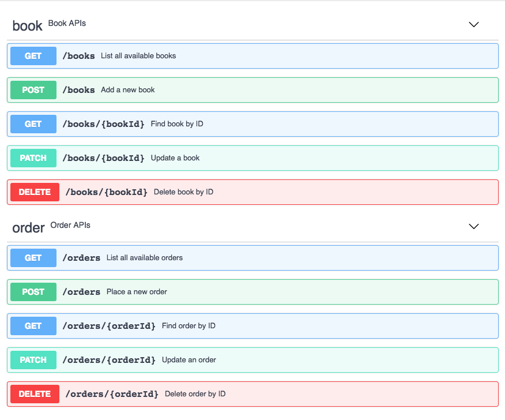The height and width of the screenshot is (420, 505).
Task: Open the Add a new book endpoint
Action: coord(253,90)
